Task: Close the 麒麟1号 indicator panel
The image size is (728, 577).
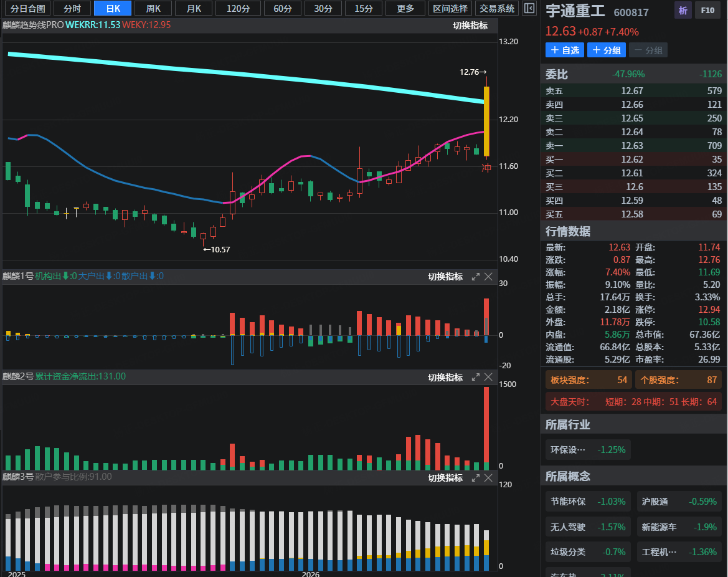Action: (x=489, y=277)
